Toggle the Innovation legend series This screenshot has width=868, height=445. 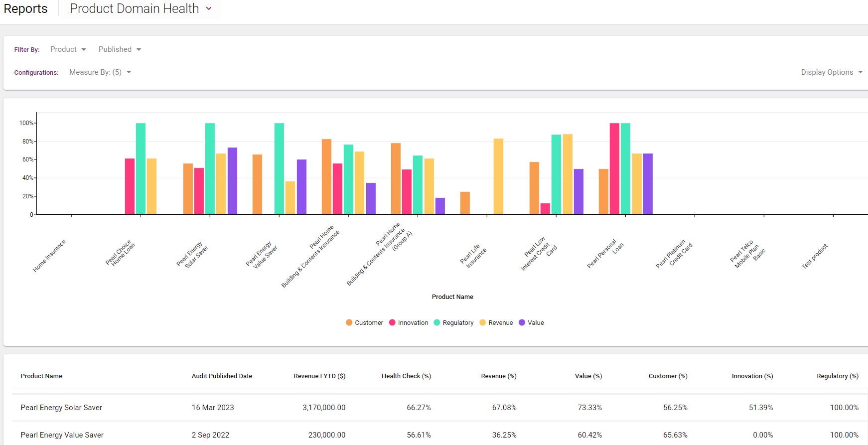click(409, 323)
